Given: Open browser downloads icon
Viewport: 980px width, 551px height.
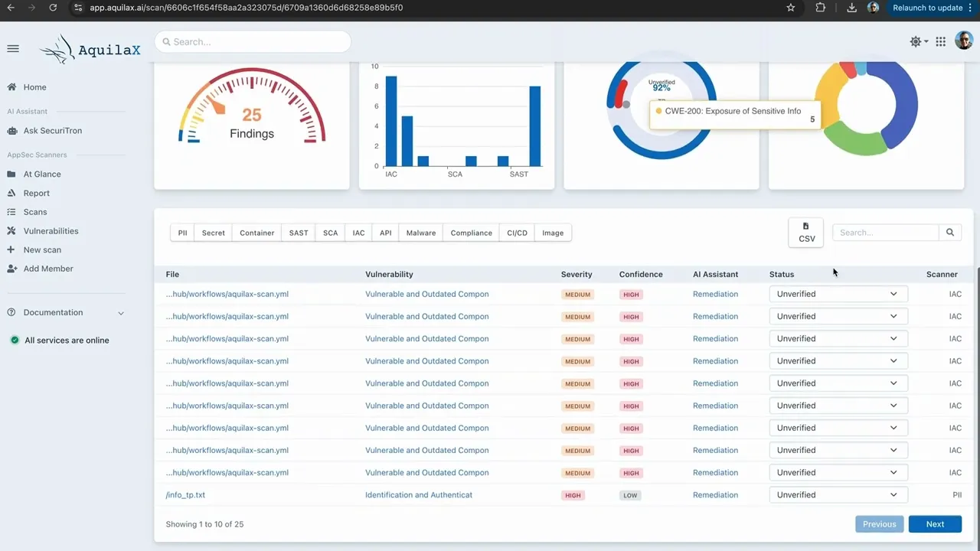Looking at the screenshot, I should click(852, 8).
